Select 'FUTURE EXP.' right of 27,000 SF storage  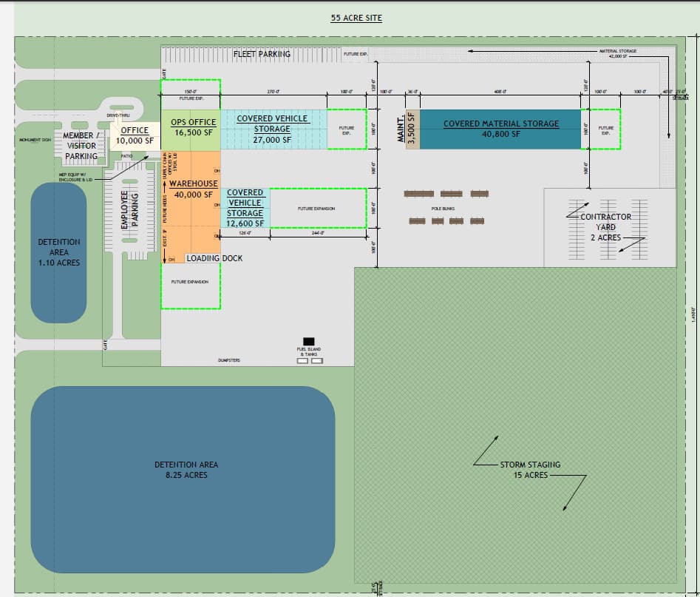(x=347, y=130)
